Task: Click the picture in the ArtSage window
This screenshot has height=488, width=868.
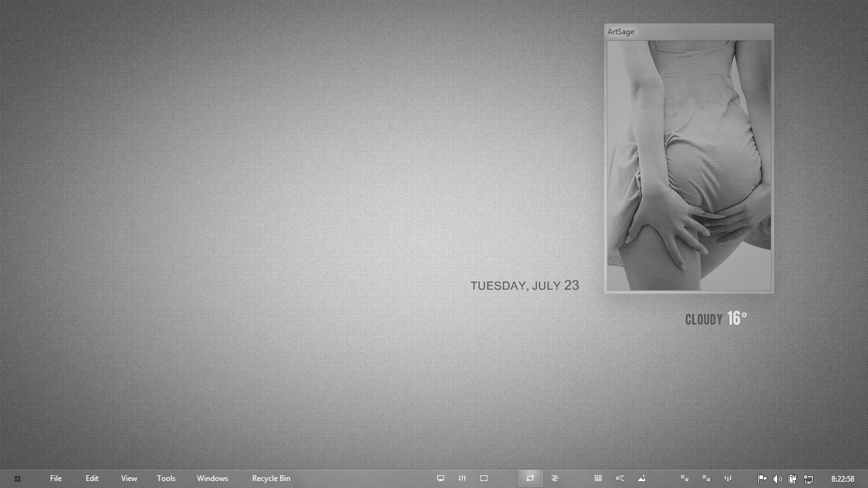Action: [x=689, y=165]
